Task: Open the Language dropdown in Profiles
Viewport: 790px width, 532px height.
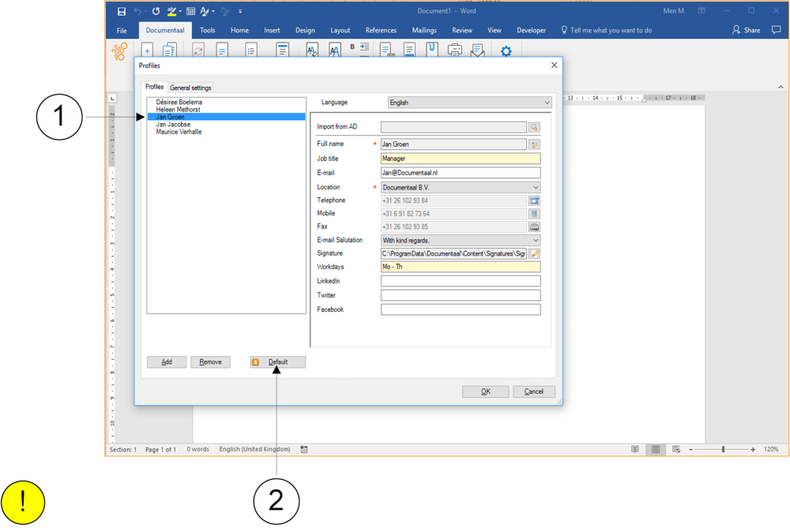Action: coord(469,103)
